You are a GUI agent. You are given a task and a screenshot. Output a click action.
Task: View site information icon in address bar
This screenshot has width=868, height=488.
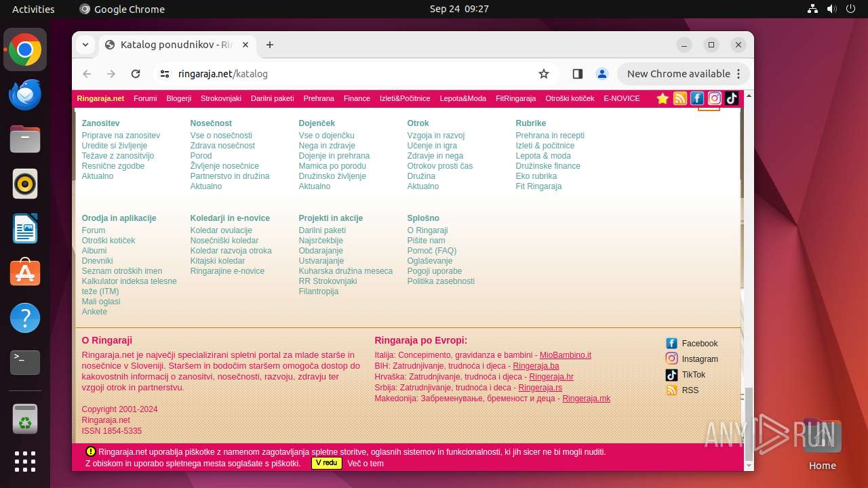[x=165, y=74]
